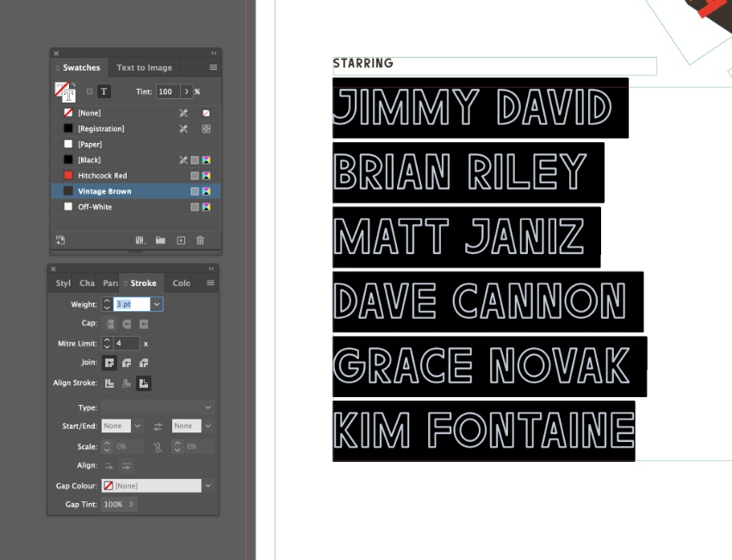Select the Mitre Join icon

(x=109, y=363)
